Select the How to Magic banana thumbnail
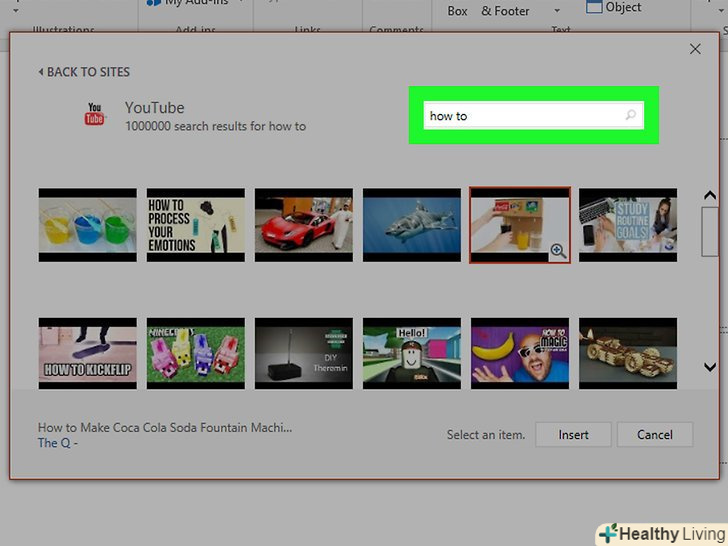The width and height of the screenshot is (728, 546). point(520,354)
